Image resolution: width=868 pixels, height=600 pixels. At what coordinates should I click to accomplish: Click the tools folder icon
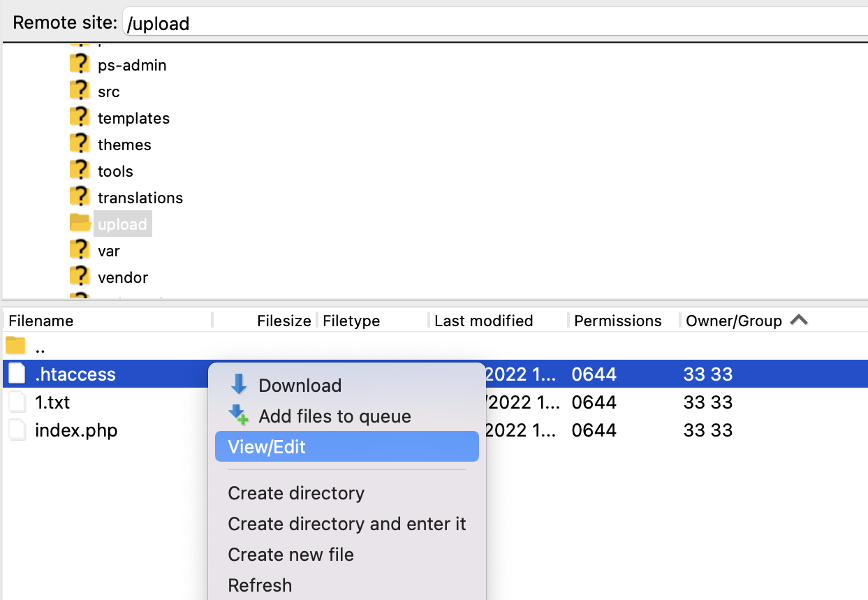[x=80, y=170]
